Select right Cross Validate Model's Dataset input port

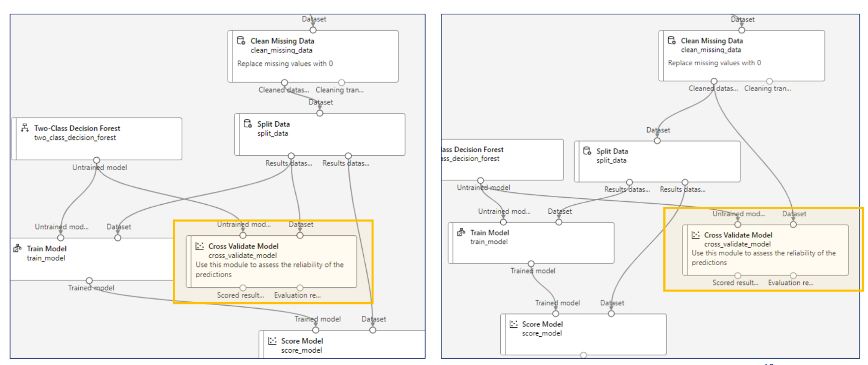pyautogui.click(x=793, y=225)
